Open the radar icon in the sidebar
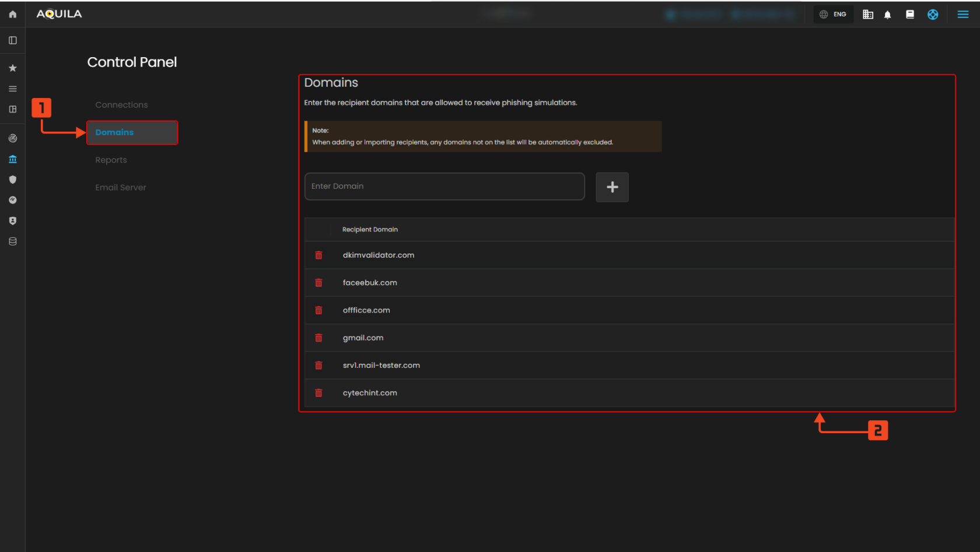This screenshot has height=552, width=980. tap(13, 138)
